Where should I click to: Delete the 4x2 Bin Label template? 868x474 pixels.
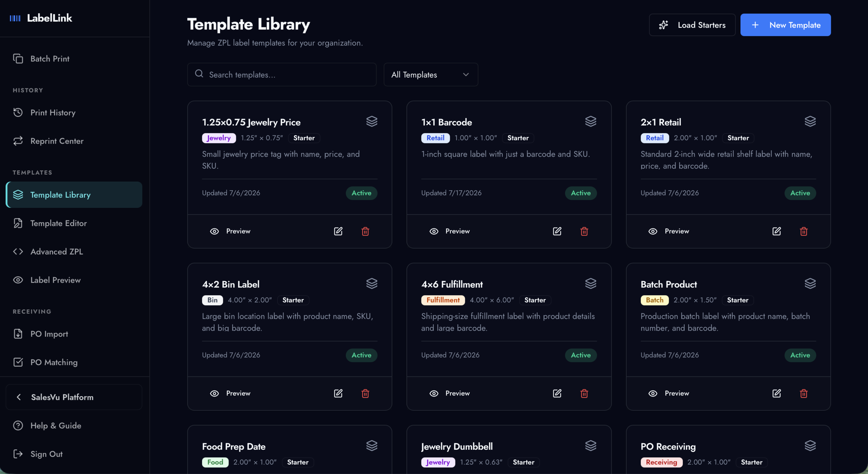365,393
